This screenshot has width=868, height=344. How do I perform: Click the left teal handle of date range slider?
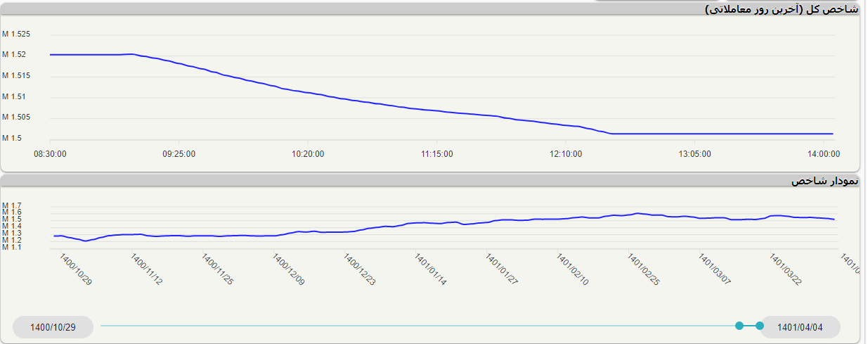pos(739,326)
